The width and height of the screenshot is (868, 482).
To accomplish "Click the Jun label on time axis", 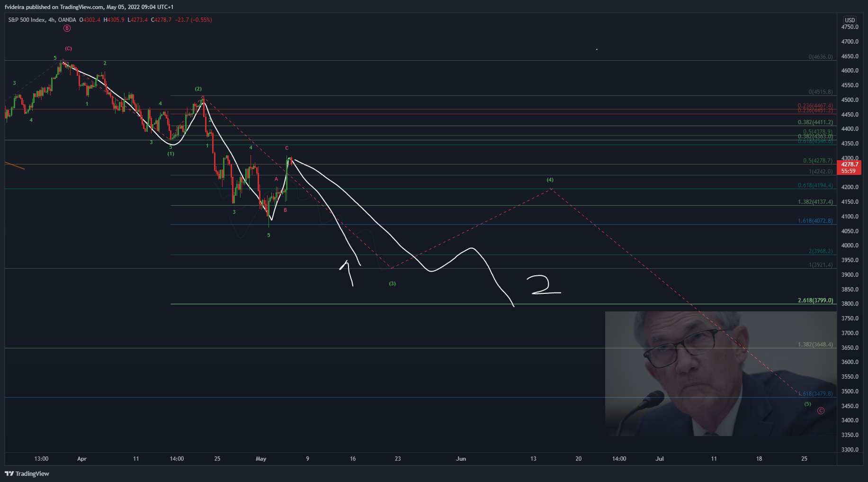I will (x=461, y=459).
